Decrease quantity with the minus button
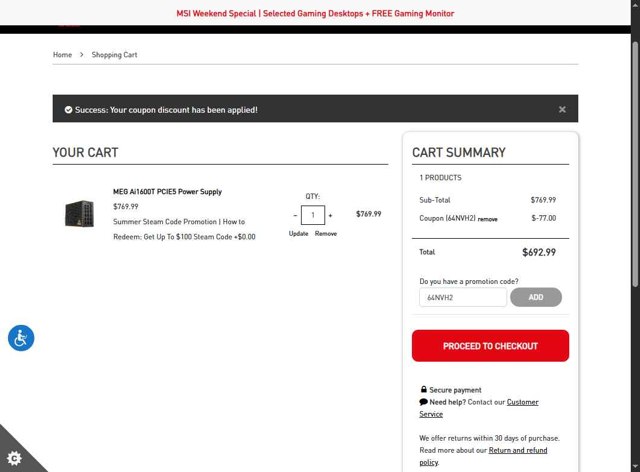 295,215
